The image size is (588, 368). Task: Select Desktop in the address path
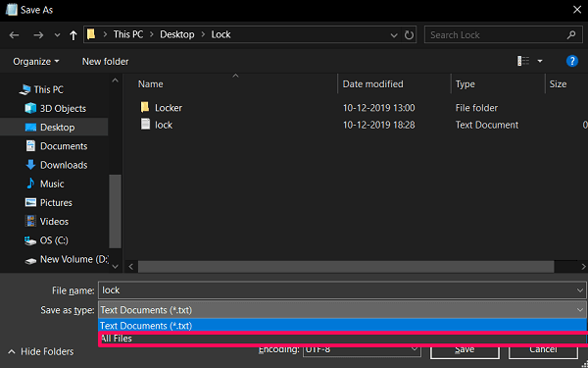177,34
